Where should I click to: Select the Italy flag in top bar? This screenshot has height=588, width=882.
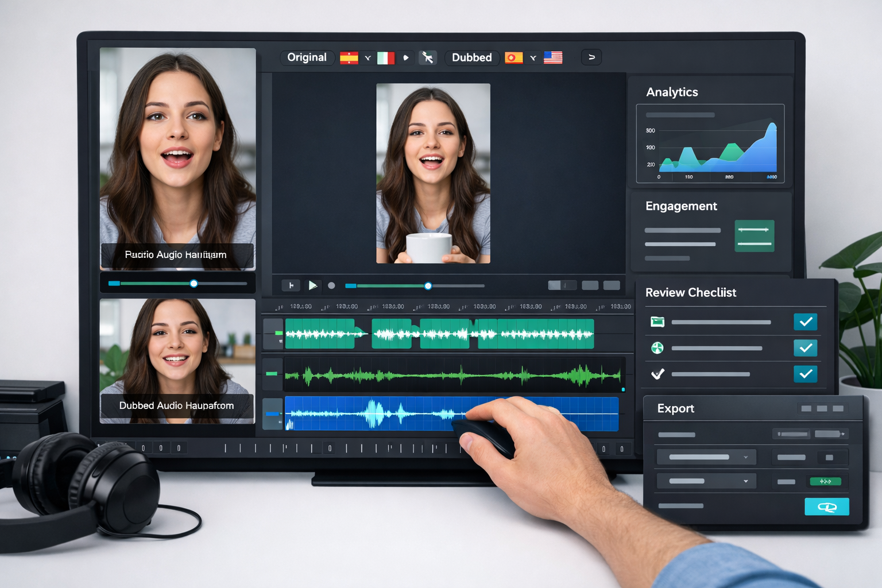pyautogui.click(x=386, y=57)
